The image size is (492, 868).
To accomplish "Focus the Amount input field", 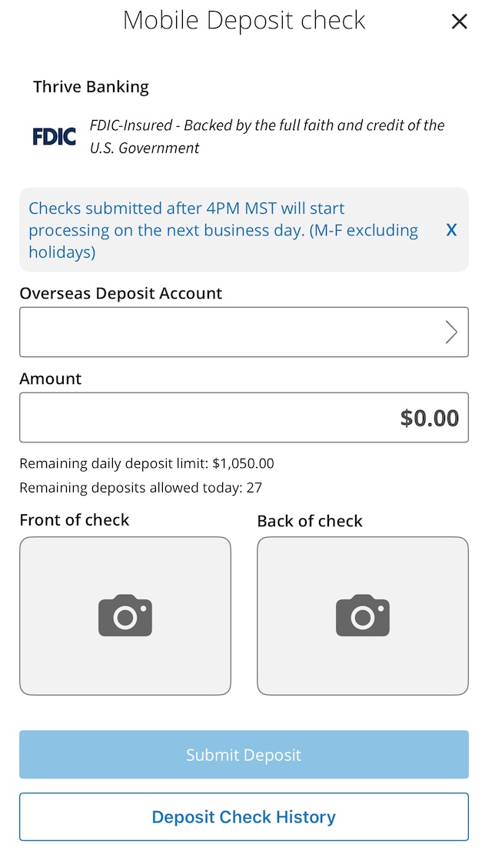I will pos(244,418).
